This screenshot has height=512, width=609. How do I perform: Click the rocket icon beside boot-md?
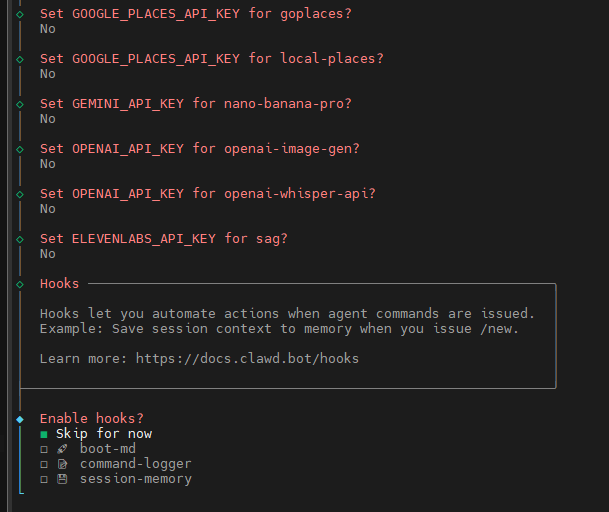pos(62,449)
